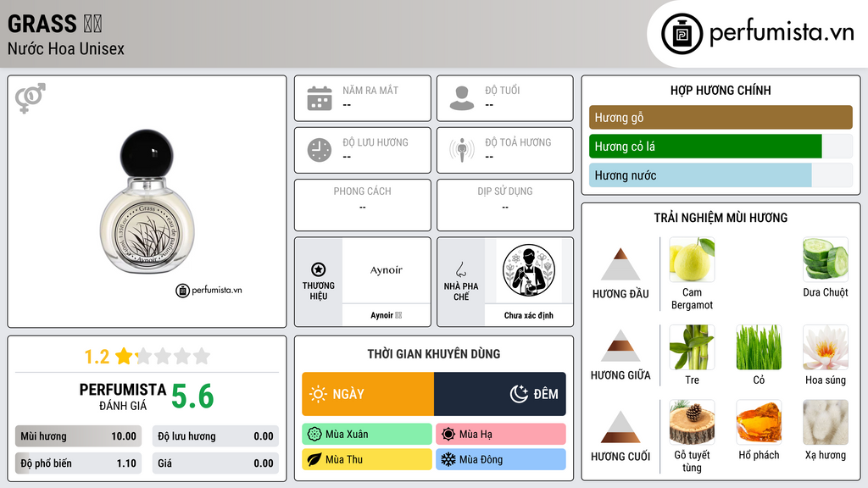
Task: Open the Tre bamboo note image
Action: tap(692, 347)
